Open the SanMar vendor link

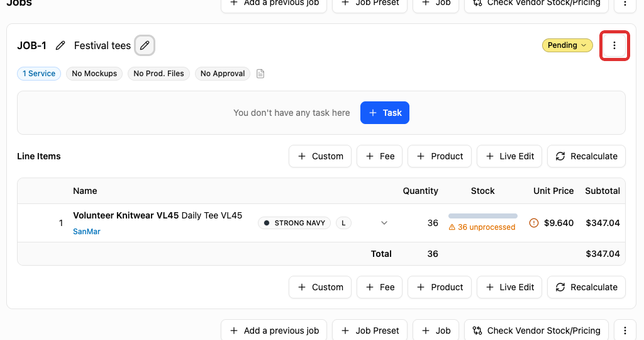point(87,232)
